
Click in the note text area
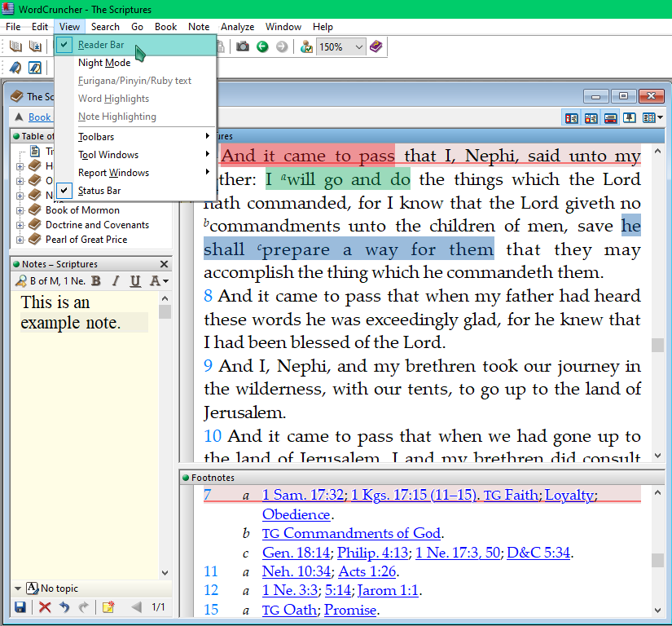[85, 434]
